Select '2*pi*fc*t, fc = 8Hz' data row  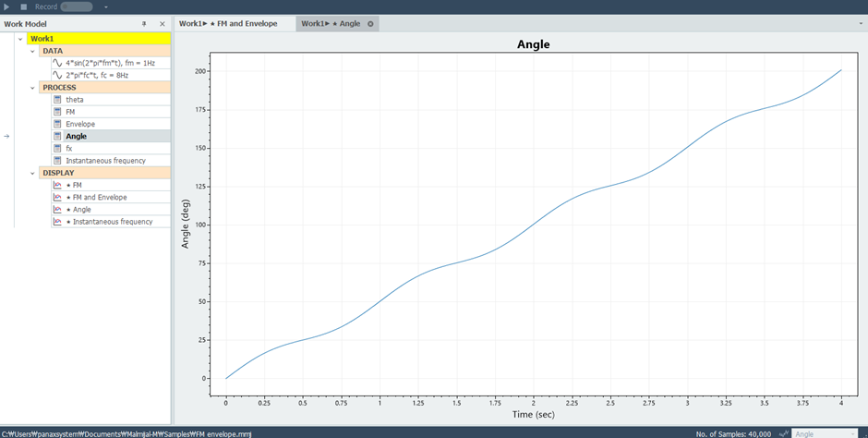(111, 75)
